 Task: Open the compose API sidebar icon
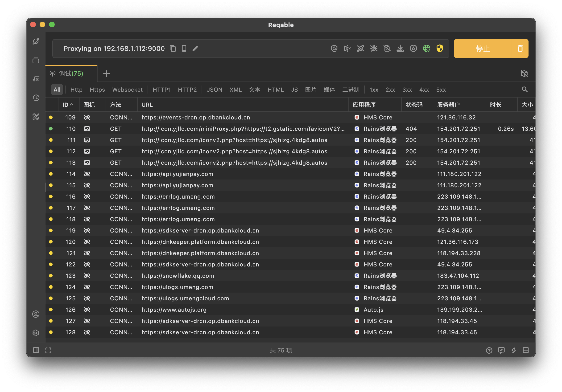coord(36,41)
